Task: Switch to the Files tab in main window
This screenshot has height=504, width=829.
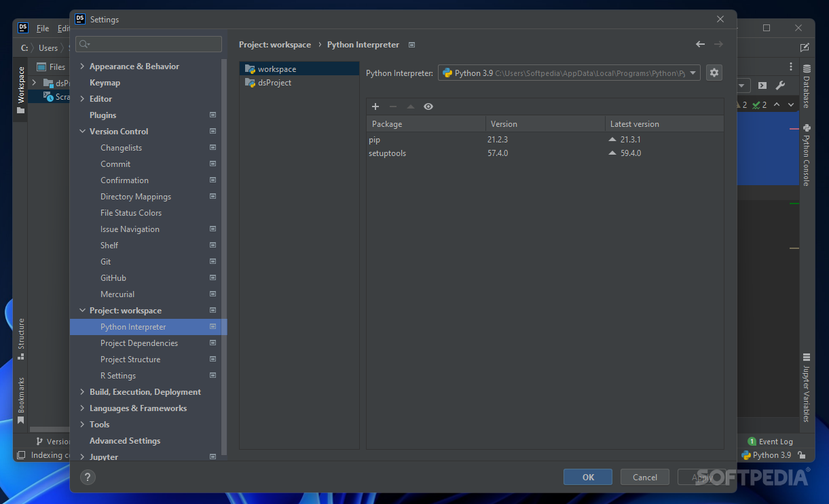Action: 52,66
